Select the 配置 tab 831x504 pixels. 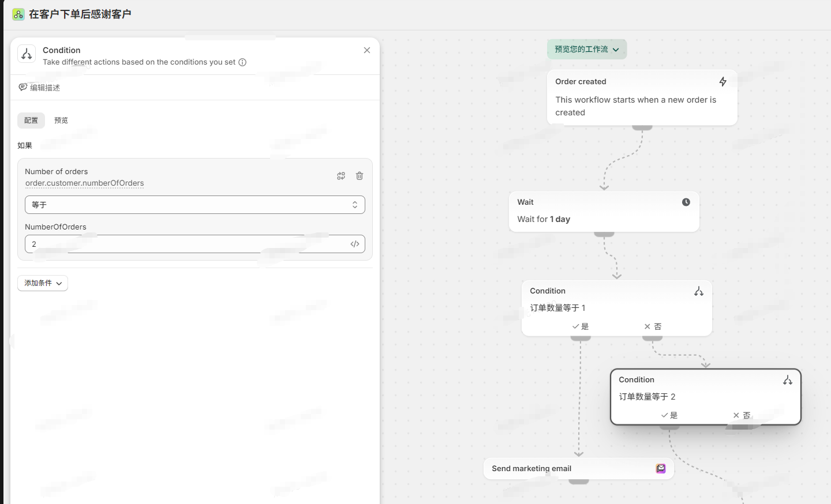coord(31,121)
